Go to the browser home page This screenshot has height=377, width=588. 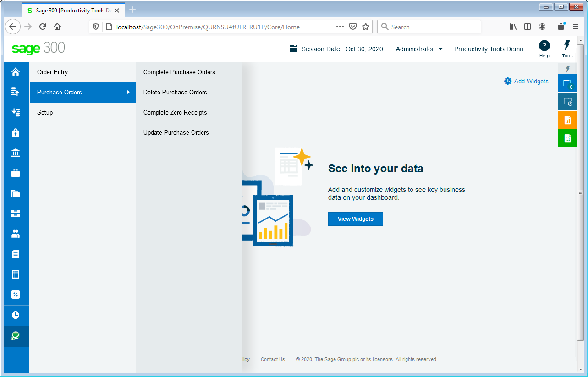(x=57, y=27)
